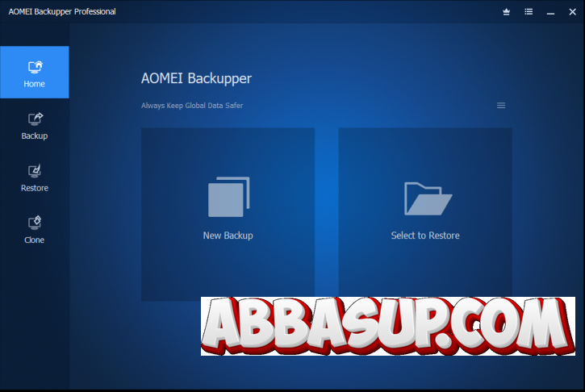Screen dimensions: 585x392
Task: Switch to the Backup section
Action: pyautogui.click(x=35, y=126)
